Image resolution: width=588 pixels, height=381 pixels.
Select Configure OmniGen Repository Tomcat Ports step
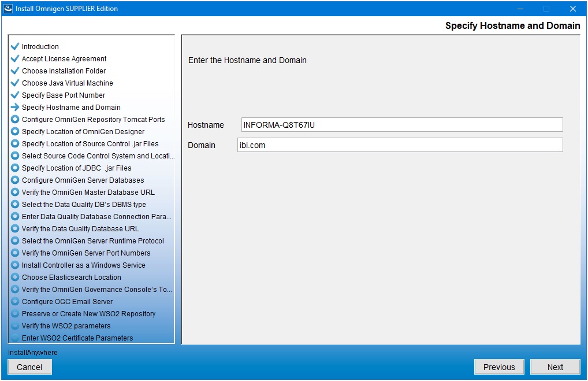point(94,119)
